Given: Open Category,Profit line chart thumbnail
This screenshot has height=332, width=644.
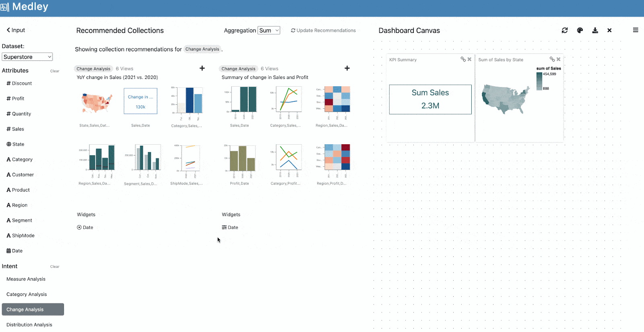Looking at the screenshot, I should point(286,161).
